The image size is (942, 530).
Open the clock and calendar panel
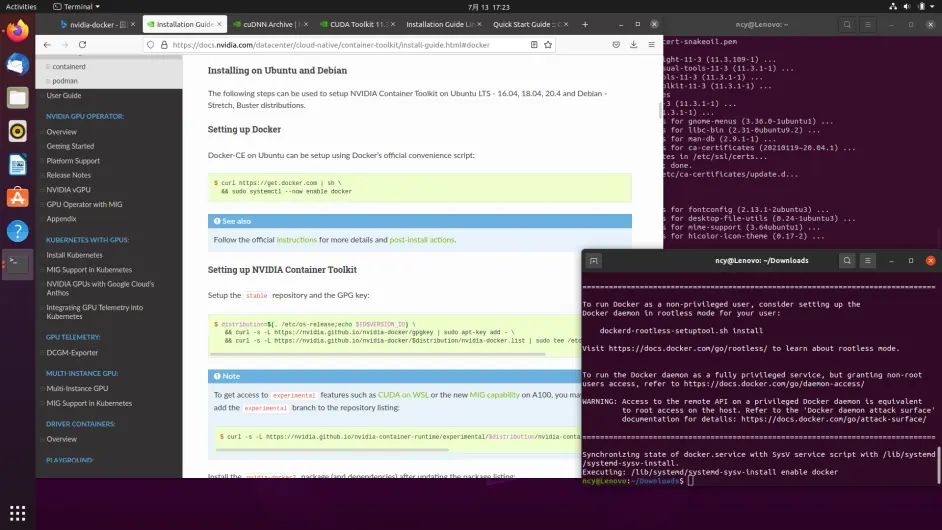click(x=488, y=7)
